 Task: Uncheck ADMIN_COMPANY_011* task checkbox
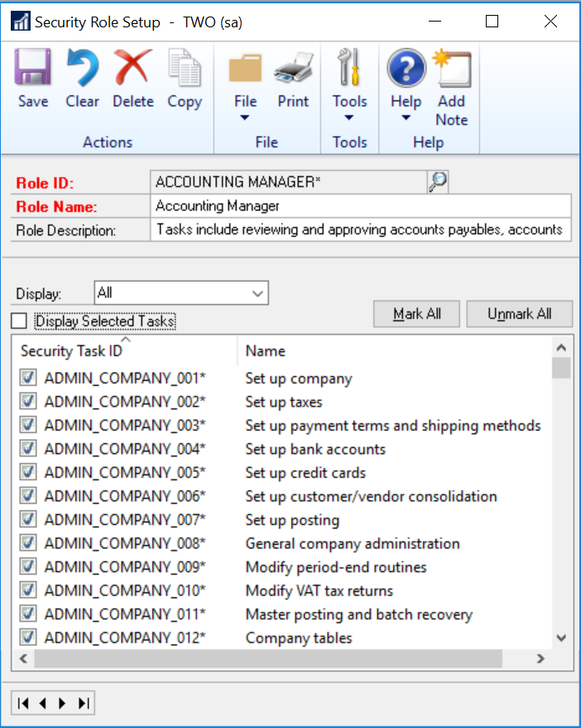(x=28, y=614)
